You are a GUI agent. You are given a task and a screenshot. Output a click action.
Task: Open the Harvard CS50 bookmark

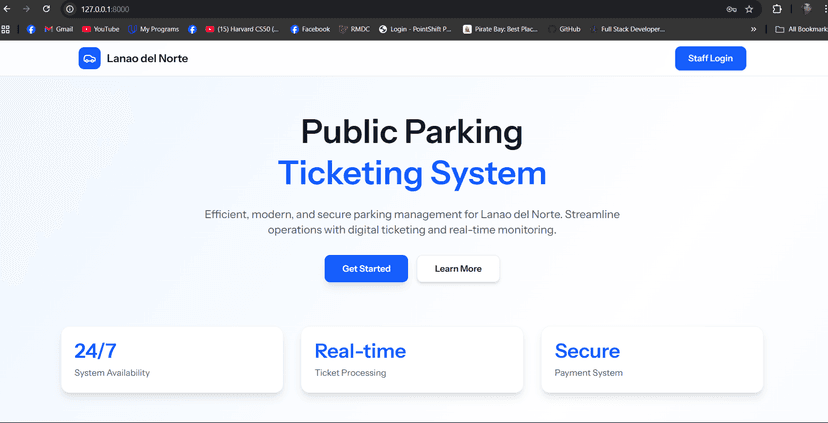(x=243, y=30)
